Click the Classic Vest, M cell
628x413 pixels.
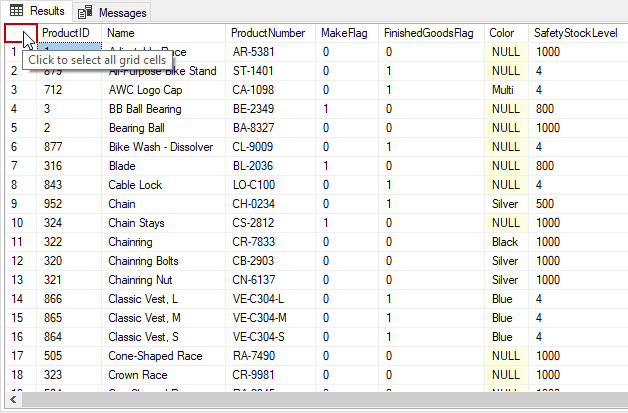pyautogui.click(x=164, y=318)
